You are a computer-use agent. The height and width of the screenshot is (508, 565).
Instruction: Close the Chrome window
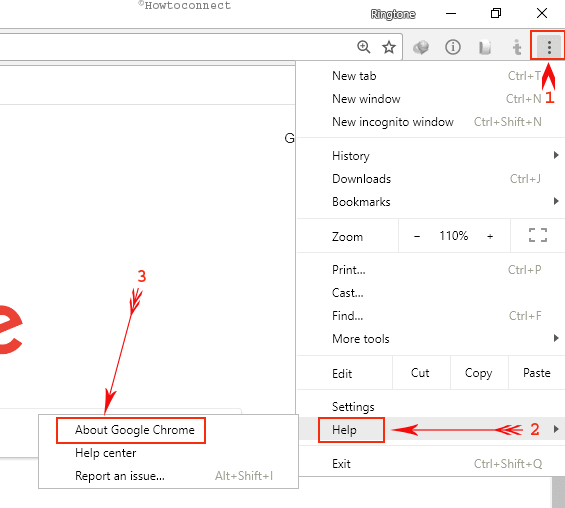pyautogui.click(x=542, y=14)
